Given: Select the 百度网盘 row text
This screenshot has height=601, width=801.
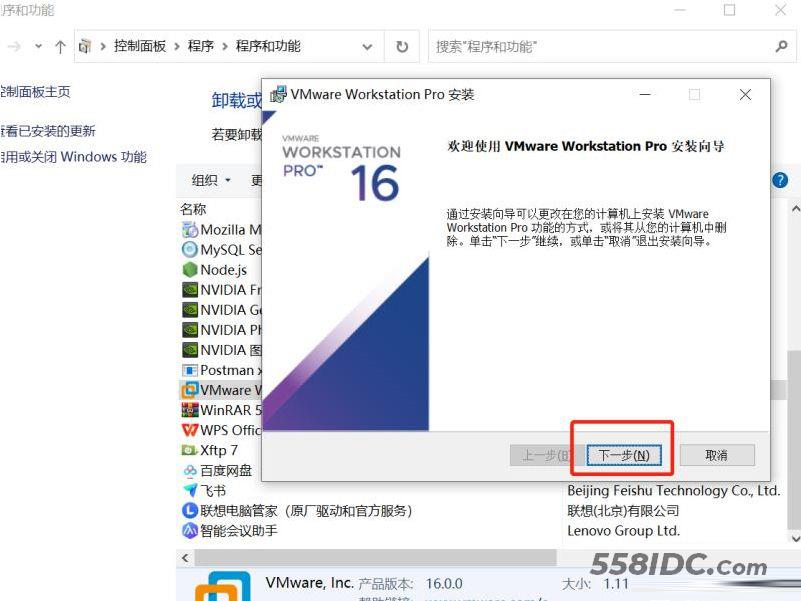Looking at the screenshot, I should [x=226, y=470].
